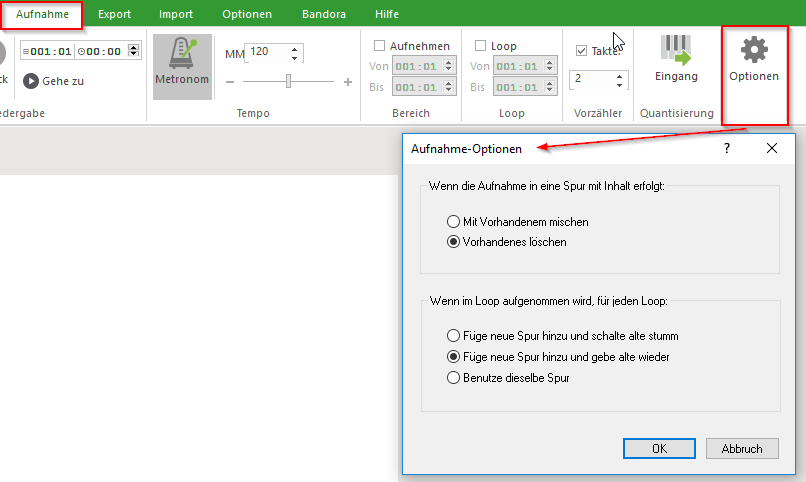Click the Bereich Von spinner arrows
The image size is (806, 482).
click(448, 66)
